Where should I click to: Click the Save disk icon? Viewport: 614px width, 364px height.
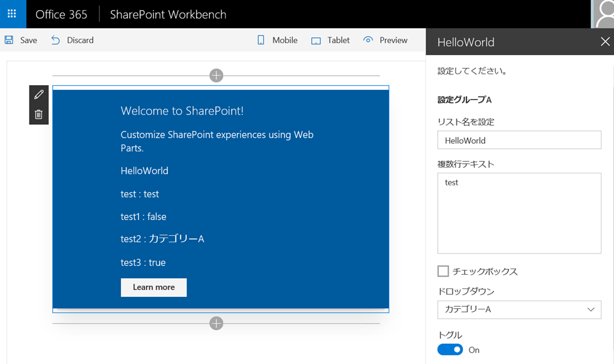9,40
